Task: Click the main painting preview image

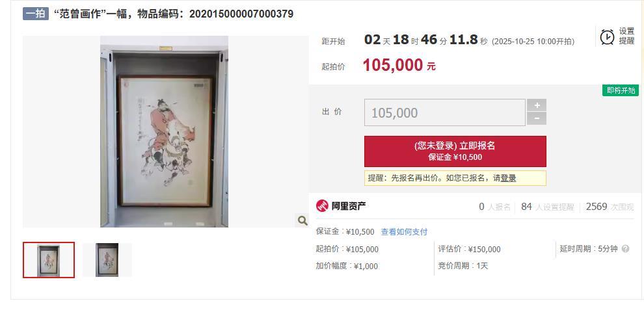Action: click(165, 131)
